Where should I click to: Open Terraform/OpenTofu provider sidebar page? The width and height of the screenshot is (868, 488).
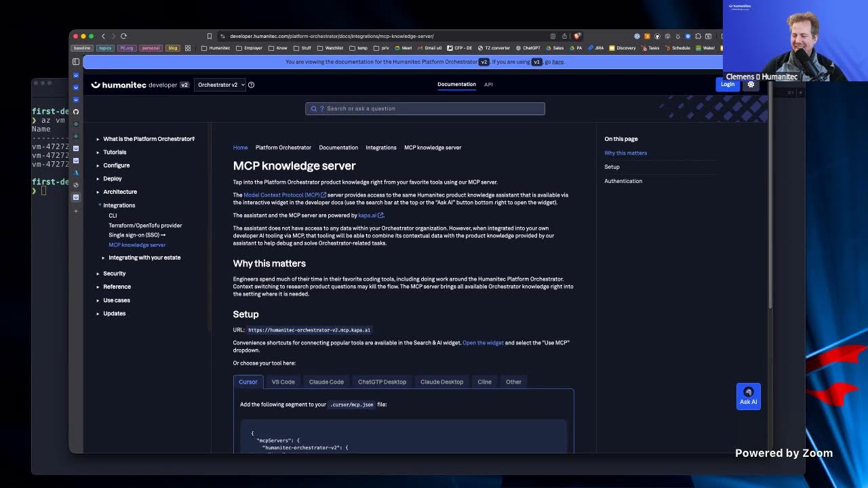click(x=145, y=225)
